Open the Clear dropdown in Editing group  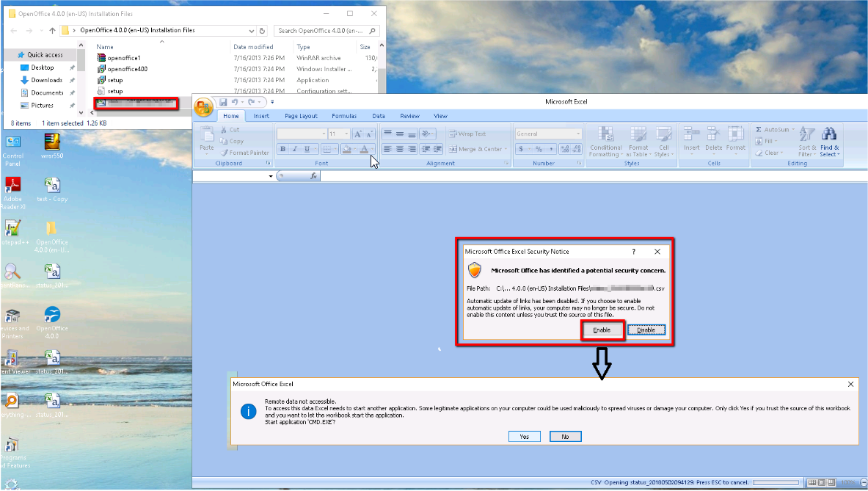pos(768,153)
